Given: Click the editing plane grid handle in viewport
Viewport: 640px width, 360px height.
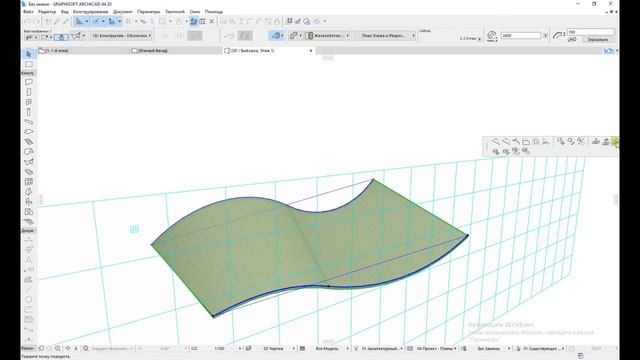Looking at the screenshot, I should tap(134, 229).
